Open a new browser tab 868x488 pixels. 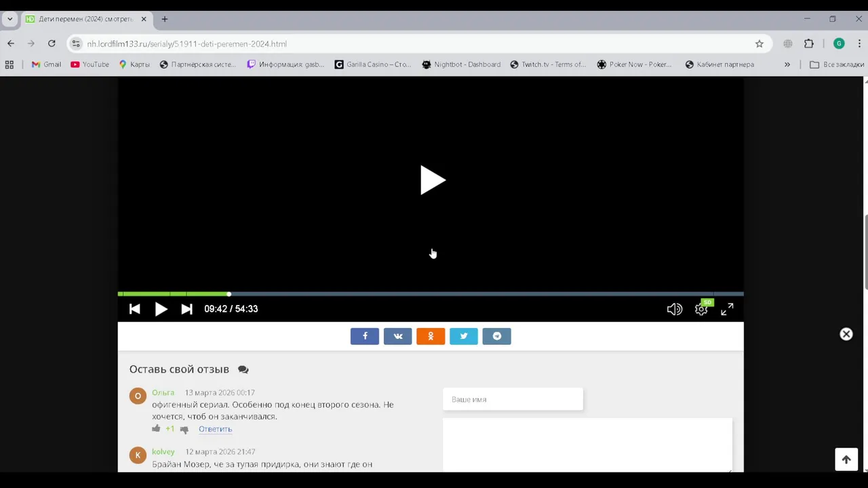tap(165, 19)
